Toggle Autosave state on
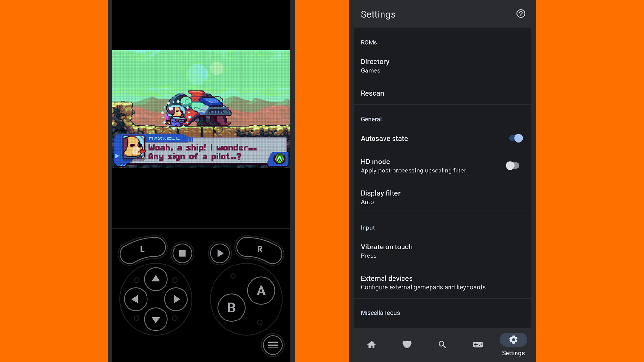 pos(515,138)
